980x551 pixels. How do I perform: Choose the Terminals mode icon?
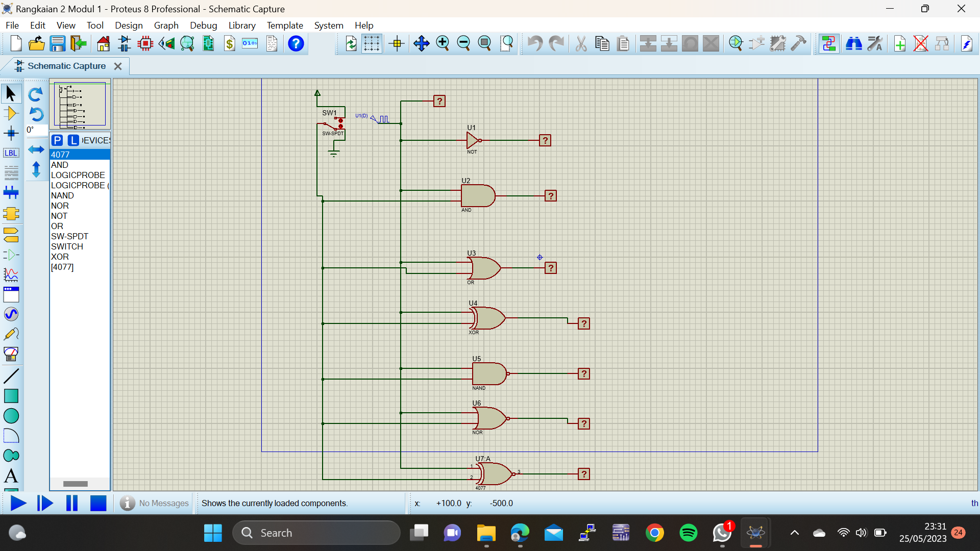pyautogui.click(x=11, y=234)
